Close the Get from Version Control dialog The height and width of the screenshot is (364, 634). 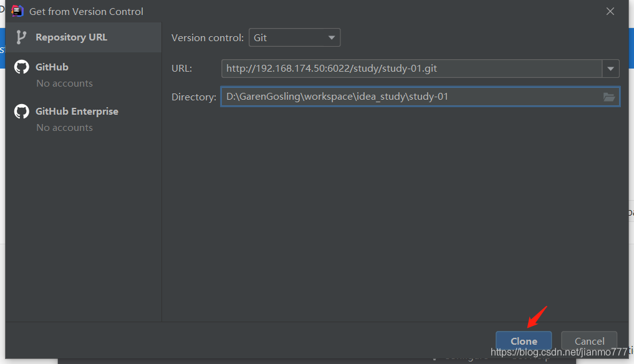(610, 11)
